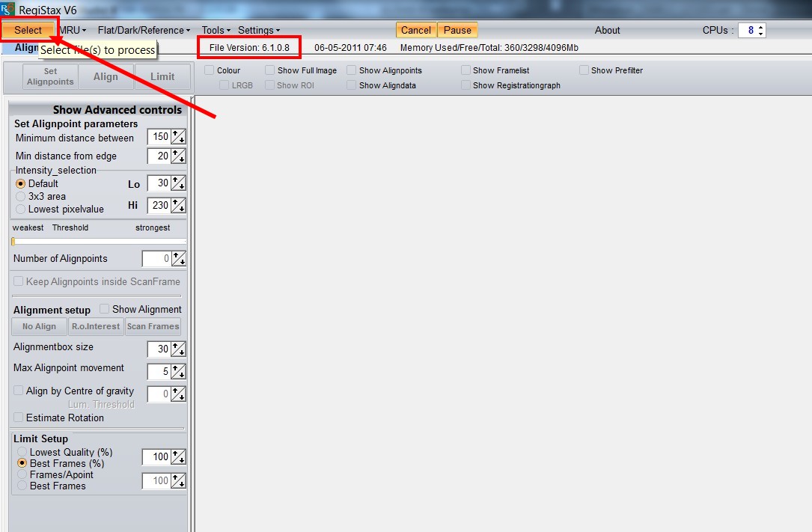Image resolution: width=812 pixels, height=532 pixels.
Task: Click the CPUs number field
Action: pos(748,31)
